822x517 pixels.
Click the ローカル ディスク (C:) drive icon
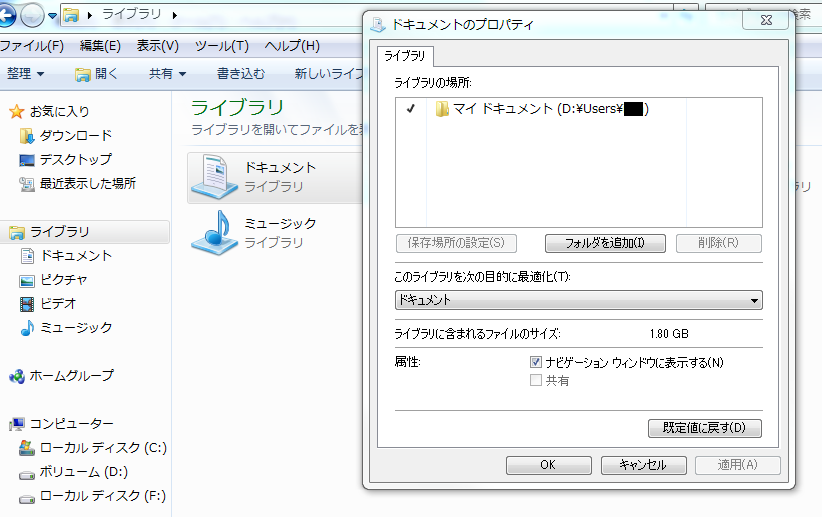27,448
